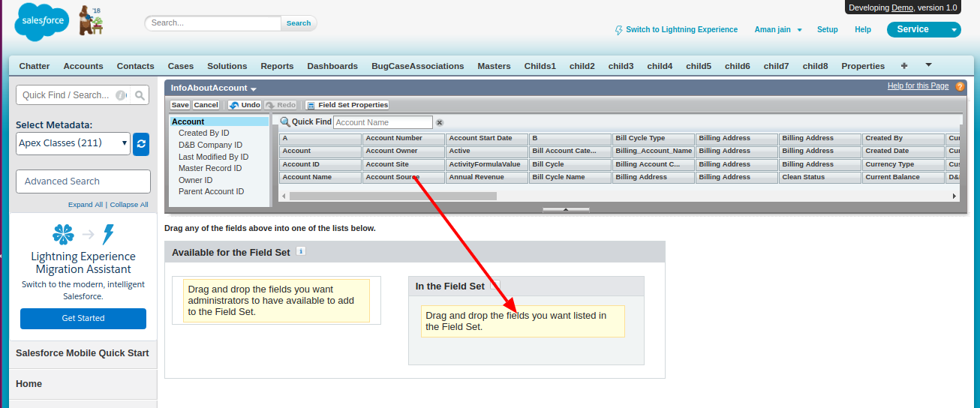
Task: Click the Salesforce cloud logo
Action: [41, 22]
